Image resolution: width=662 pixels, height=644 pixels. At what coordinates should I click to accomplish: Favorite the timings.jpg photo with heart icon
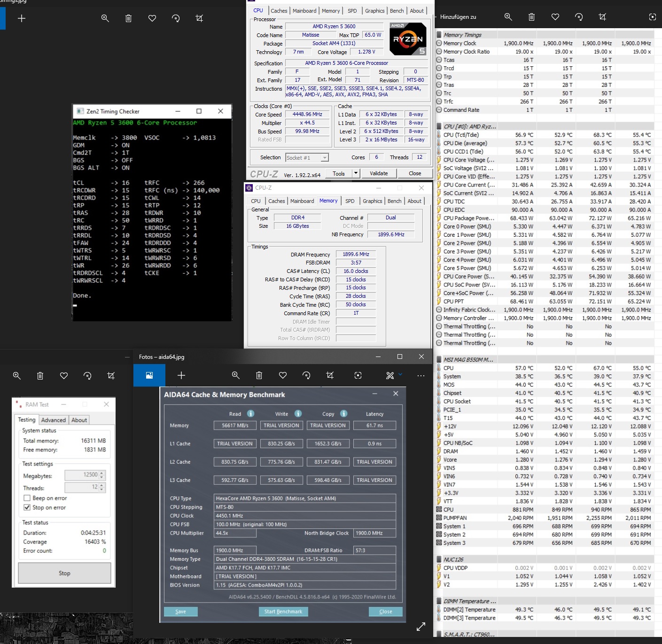coord(152,18)
